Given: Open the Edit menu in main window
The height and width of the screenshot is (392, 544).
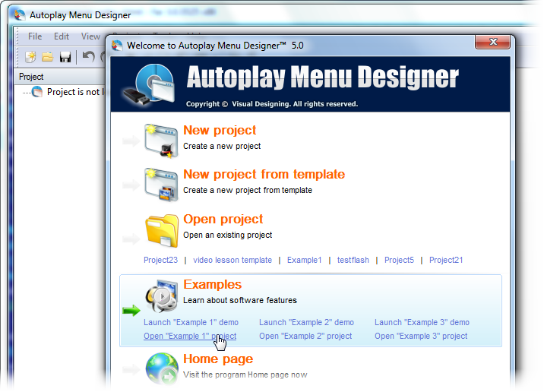Looking at the screenshot, I should [x=62, y=36].
